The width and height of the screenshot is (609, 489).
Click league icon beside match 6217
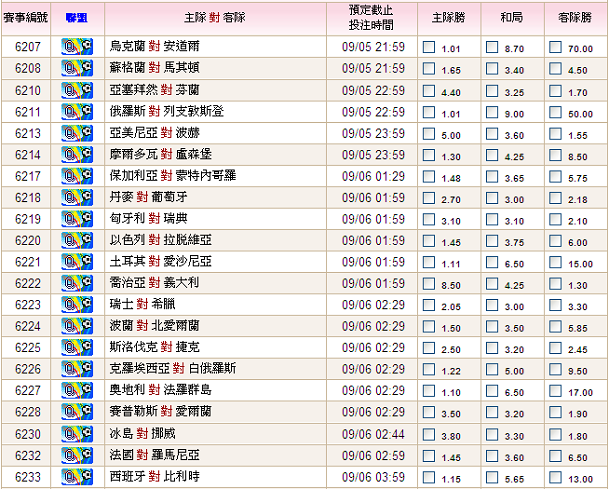tap(77, 176)
